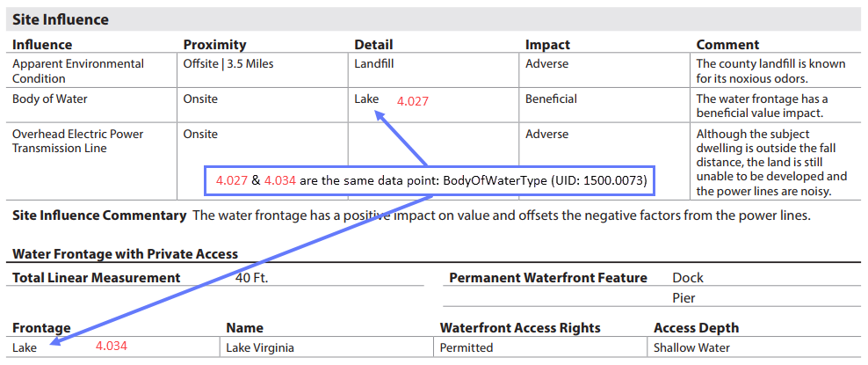Select the Shallow Water access depth value
868x365 pixels.
click(x=691, y=348)
